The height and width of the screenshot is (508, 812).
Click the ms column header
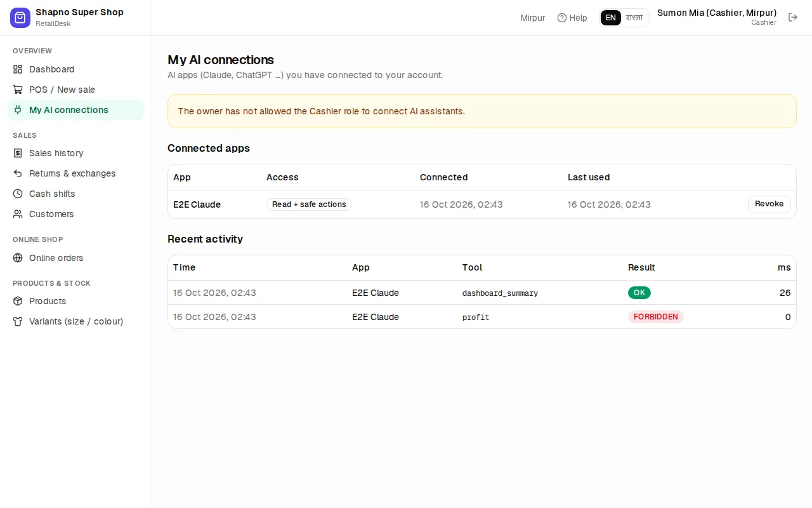[784, 267]
